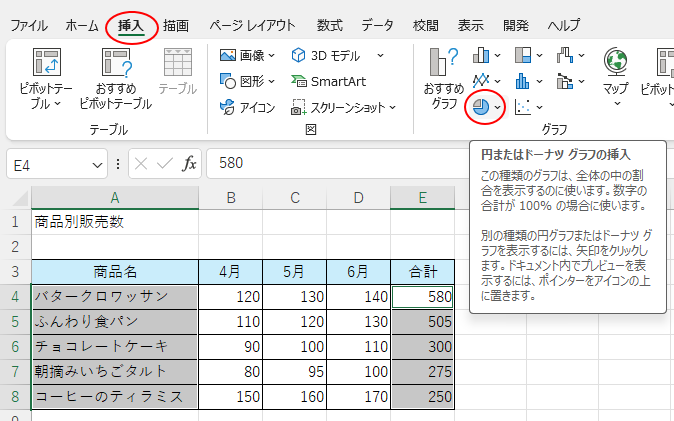This screenshot has width=674, height=421.
Task: Click the アイコン insert button
Action: [x=247, y=107]
